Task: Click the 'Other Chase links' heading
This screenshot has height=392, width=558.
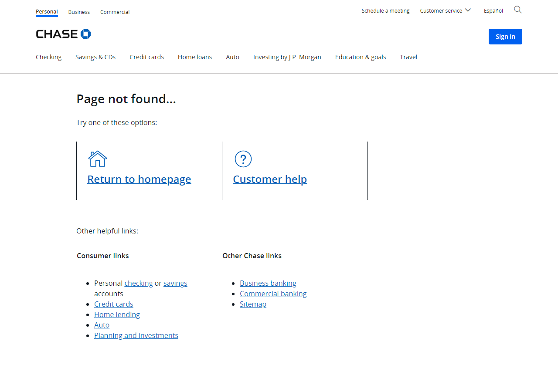Action: click(252, 256)
